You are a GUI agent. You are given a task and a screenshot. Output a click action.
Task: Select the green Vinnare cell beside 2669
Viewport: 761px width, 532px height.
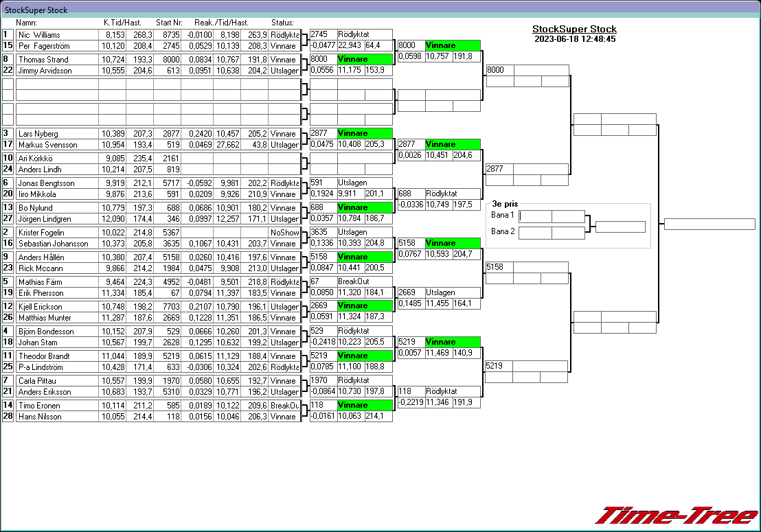(x=364, y=305)
